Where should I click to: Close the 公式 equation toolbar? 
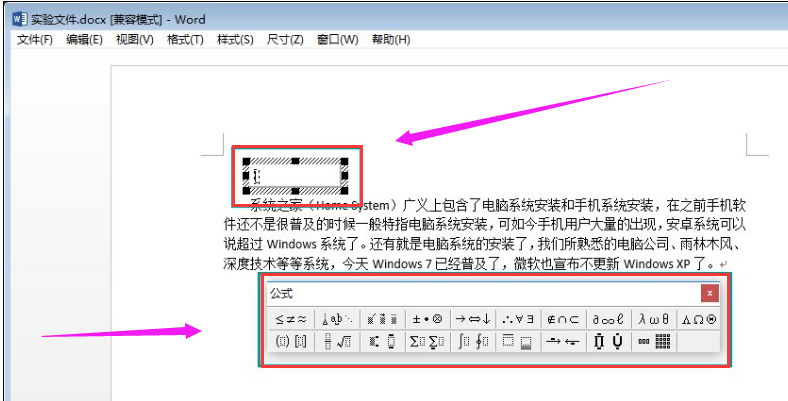click(709, 294)
